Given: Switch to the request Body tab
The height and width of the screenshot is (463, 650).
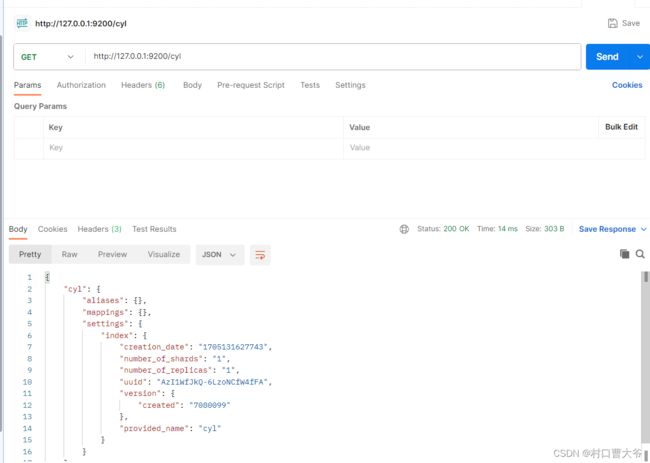Looking at the screenshot, I should [x=192, y=85].
